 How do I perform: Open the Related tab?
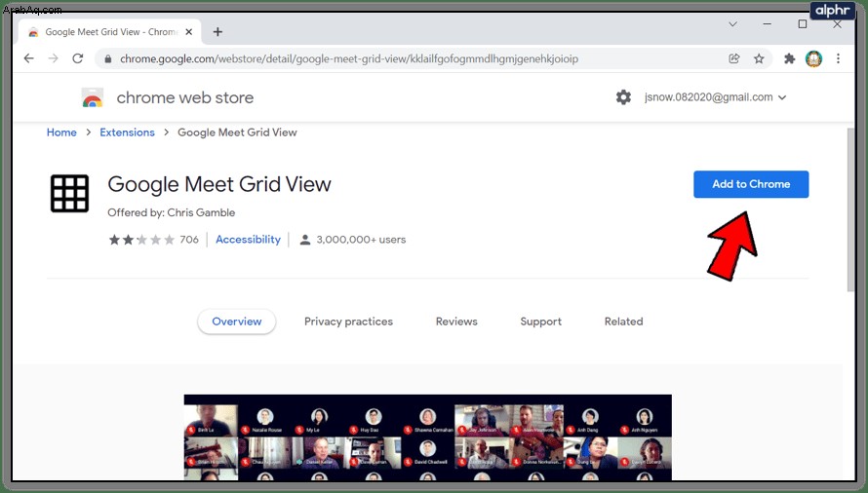point(623,322)
